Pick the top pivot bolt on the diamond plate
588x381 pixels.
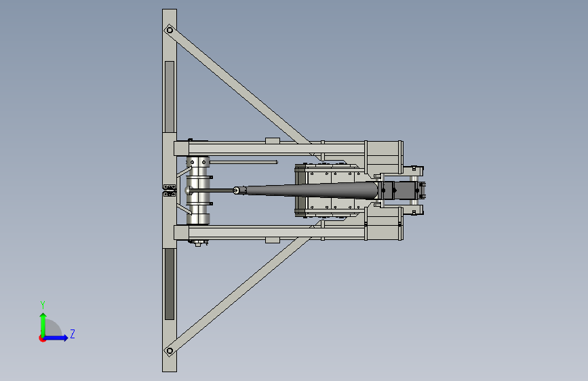(170, 30)
